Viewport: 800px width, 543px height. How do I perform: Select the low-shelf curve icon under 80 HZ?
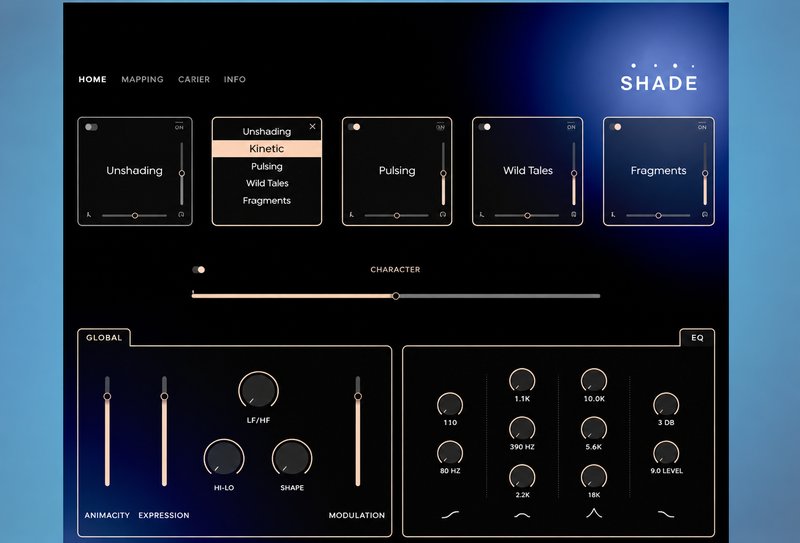[450, 514]
